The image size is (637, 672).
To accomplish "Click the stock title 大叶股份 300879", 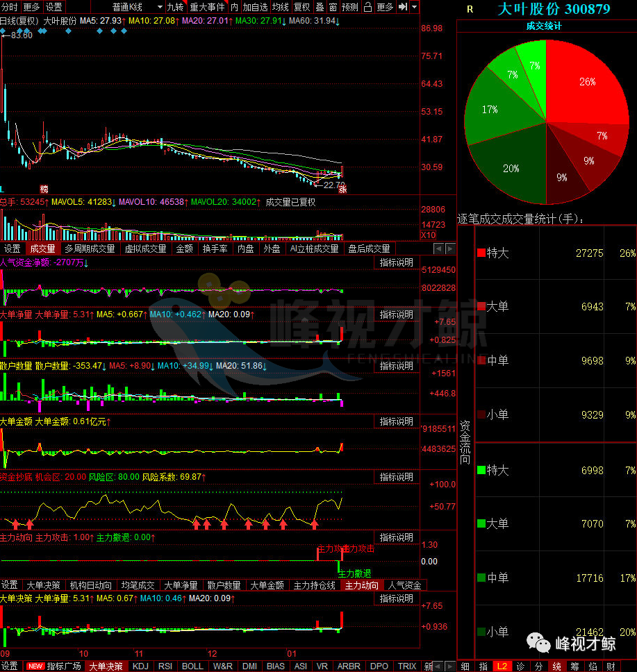I will pyautogui.click(x=554, y=8).
